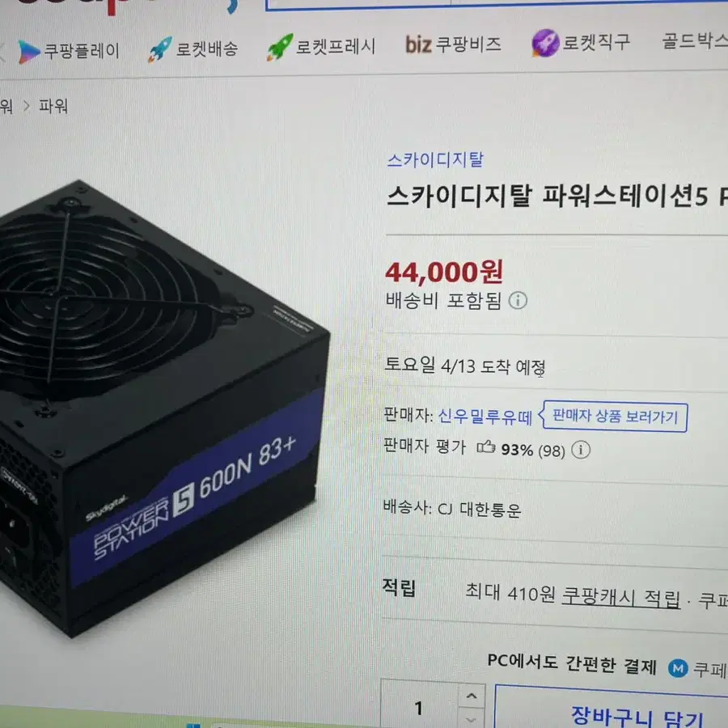Click the 쿠팡캐시 적립 link
This screenshot has width=728, height=728.
point(620,597)
